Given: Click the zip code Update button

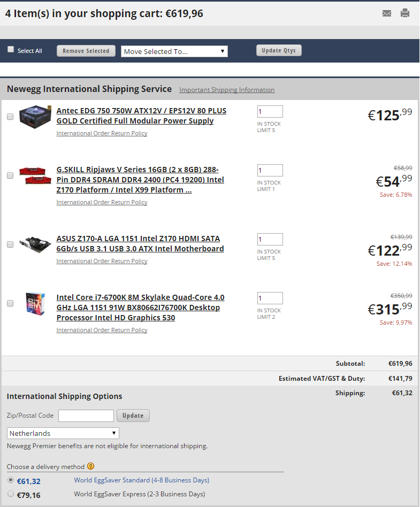Looking at the screenshot, I should tap(133, 416).
